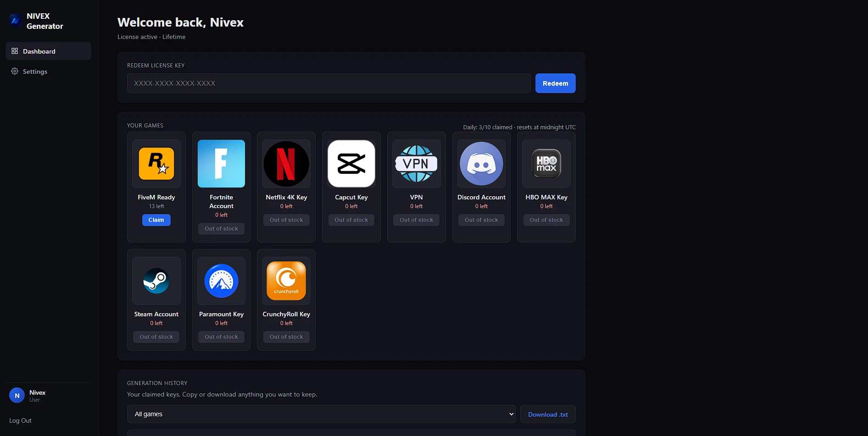Click the HBO MAX Key title text

pyautogui.click(x=546, y=197)
